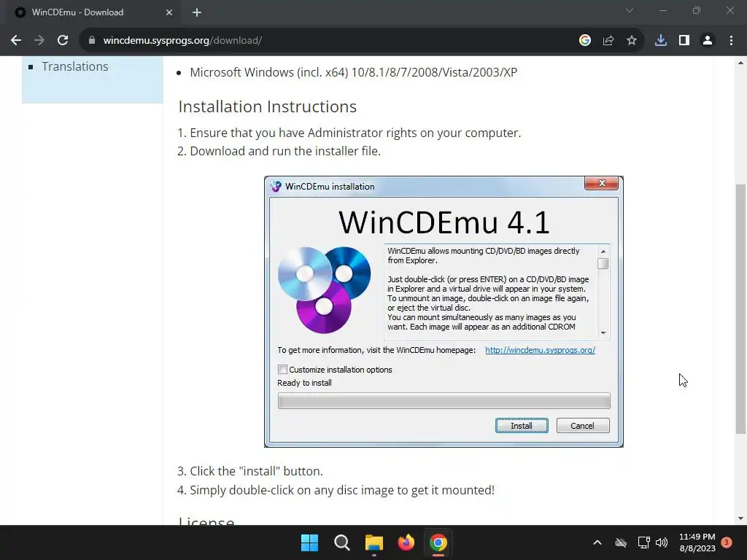747x560 pixels.
Task: Click page scrollbar down arrow
Action: click(740, 518)
